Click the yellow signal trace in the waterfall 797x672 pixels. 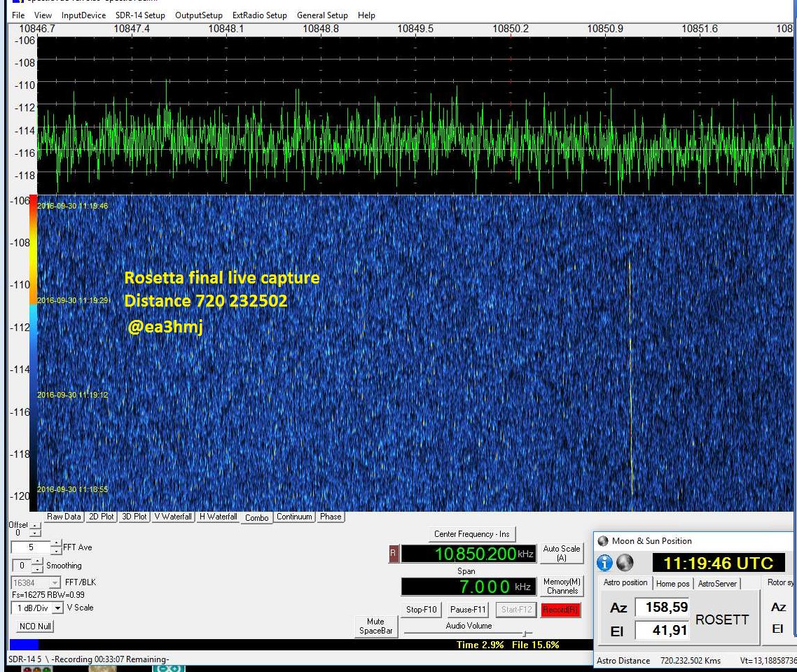tap(631, 380)
